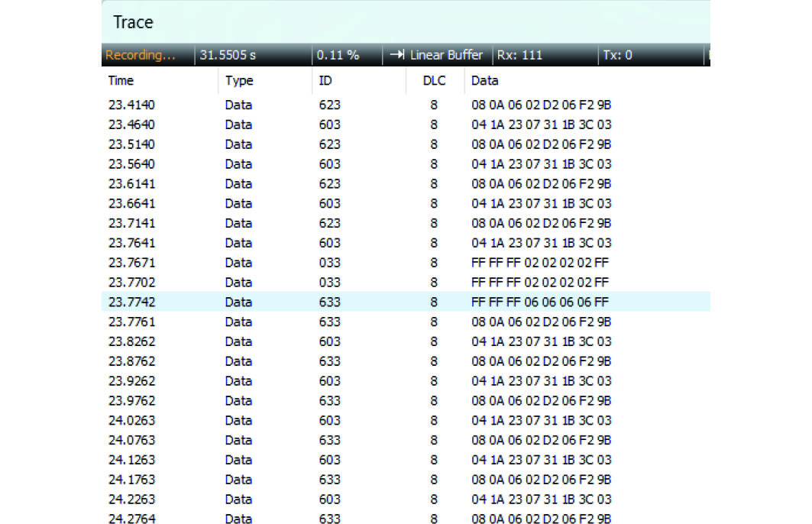This screenshot has width=812, height=524.
Task: Click the 31.5505 s elapsed time field
Action: point(228,55)
